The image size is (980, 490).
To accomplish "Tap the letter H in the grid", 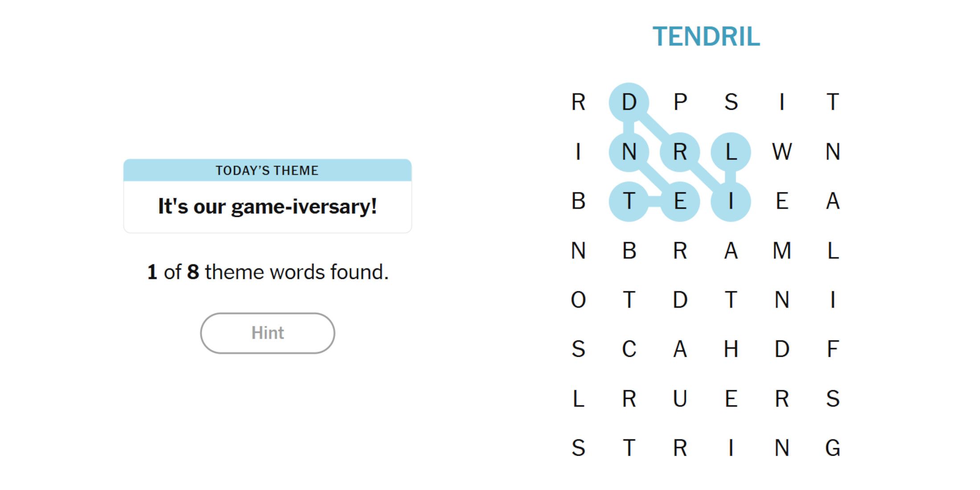I will point(731,349).
